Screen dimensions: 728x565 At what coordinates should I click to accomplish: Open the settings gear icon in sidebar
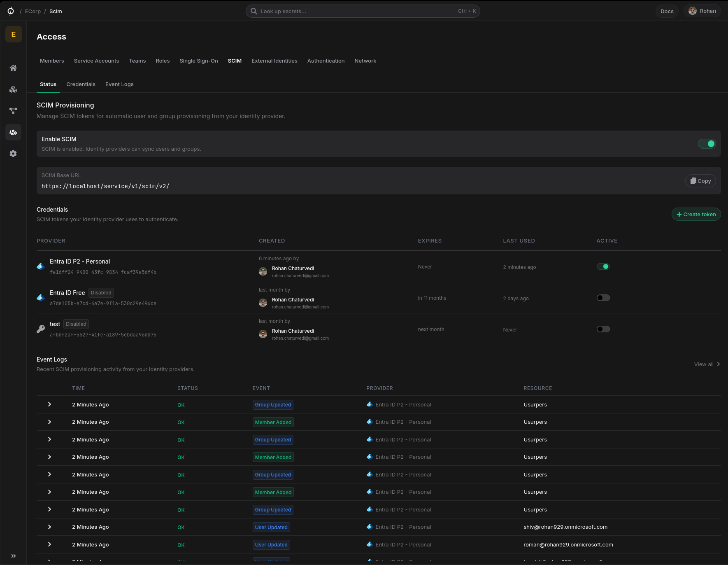(13, 154)
